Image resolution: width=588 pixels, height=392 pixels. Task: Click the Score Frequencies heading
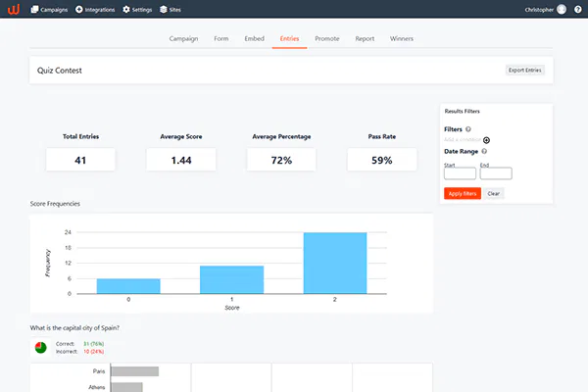pos(55,204)
